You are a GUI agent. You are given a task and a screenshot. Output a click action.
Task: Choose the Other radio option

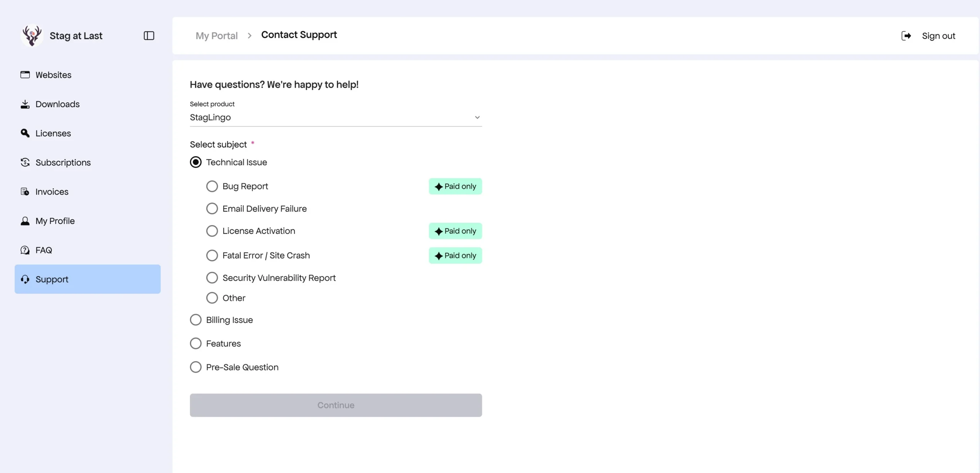click(x=212, y=298)
